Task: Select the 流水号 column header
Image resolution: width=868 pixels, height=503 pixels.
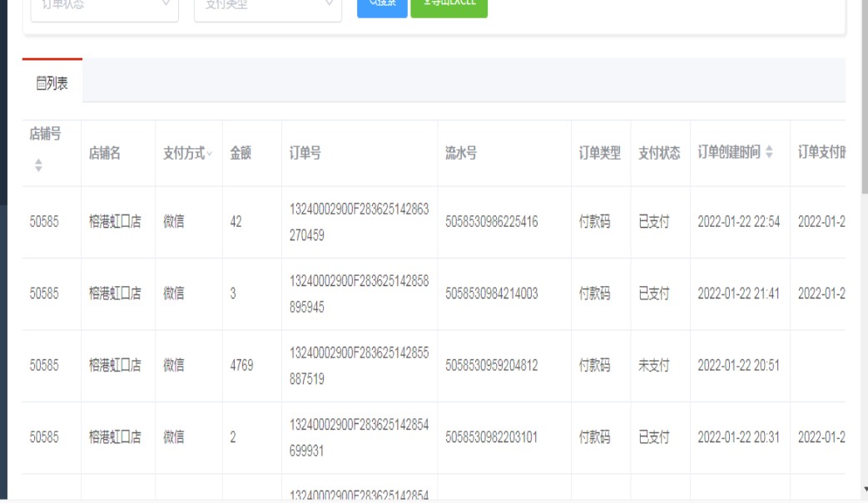Action: click(x=460, y=154)
